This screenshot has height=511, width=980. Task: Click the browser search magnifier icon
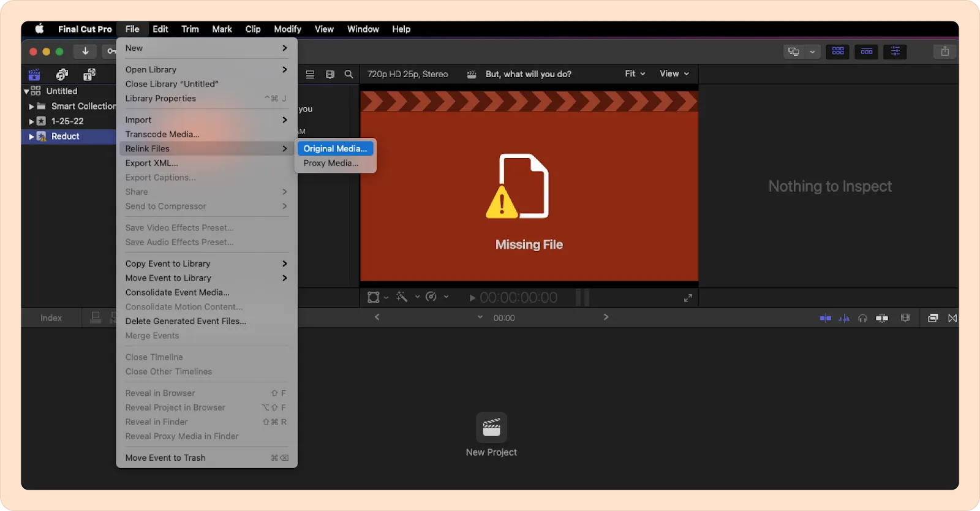349,74
